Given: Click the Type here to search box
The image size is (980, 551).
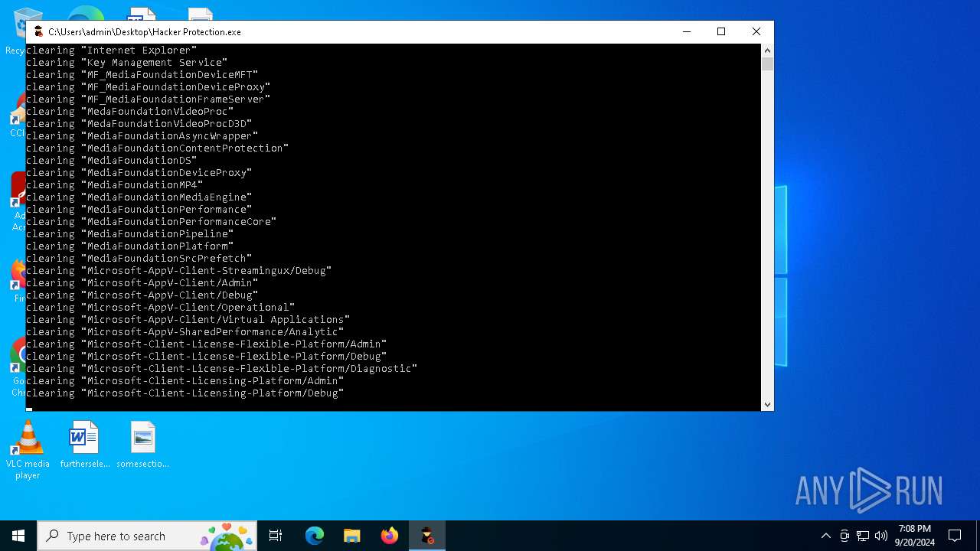Looking at the screenshot, I should [147, 536].
